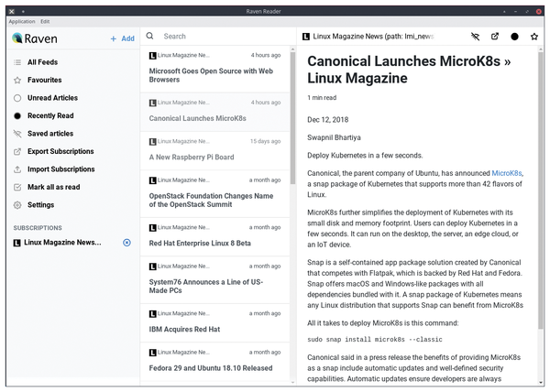Click the article pane scroll up arrow
The image size is (550, 392).
[540, 49]
